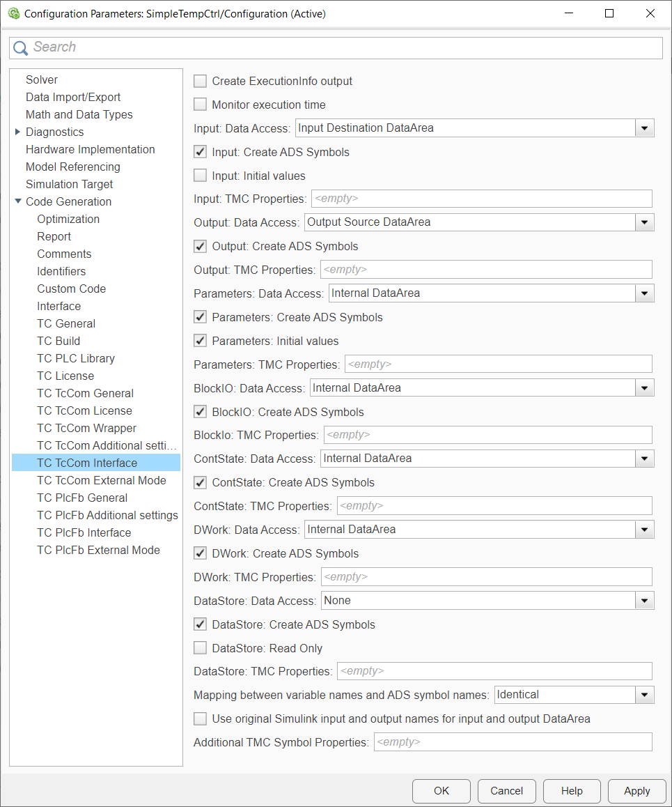Open the Custom Code pane
Image resolution: width=672 pixels, height=807 pixels.
tap(72, 289)
